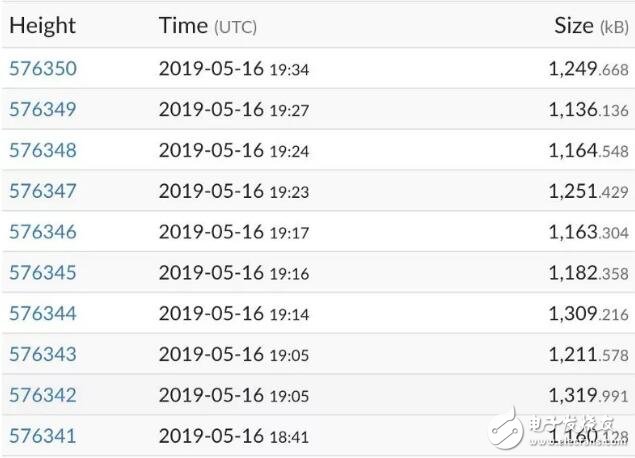
Task: Open block height 576345 link
Action: pyautogui.click(x=43, y=273)
